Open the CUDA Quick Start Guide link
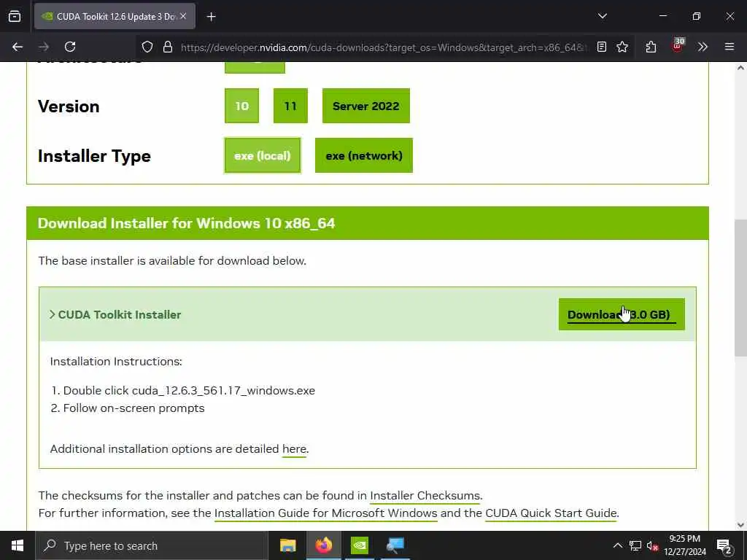 tap(551, 513)
